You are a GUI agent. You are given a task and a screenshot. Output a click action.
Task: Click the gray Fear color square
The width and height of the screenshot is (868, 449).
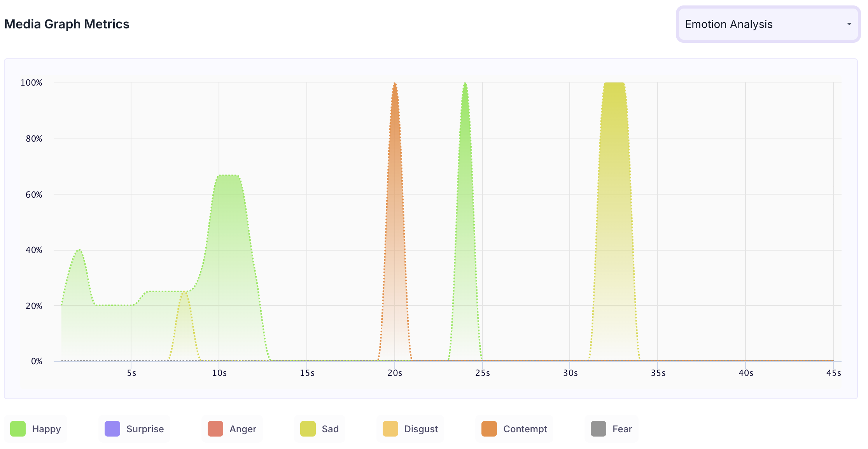598,429
